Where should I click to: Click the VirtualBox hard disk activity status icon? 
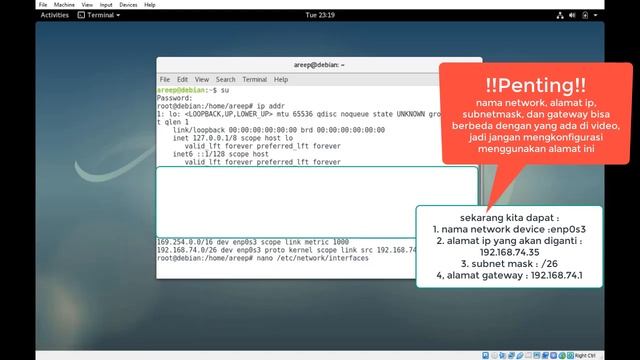[486, 356]
